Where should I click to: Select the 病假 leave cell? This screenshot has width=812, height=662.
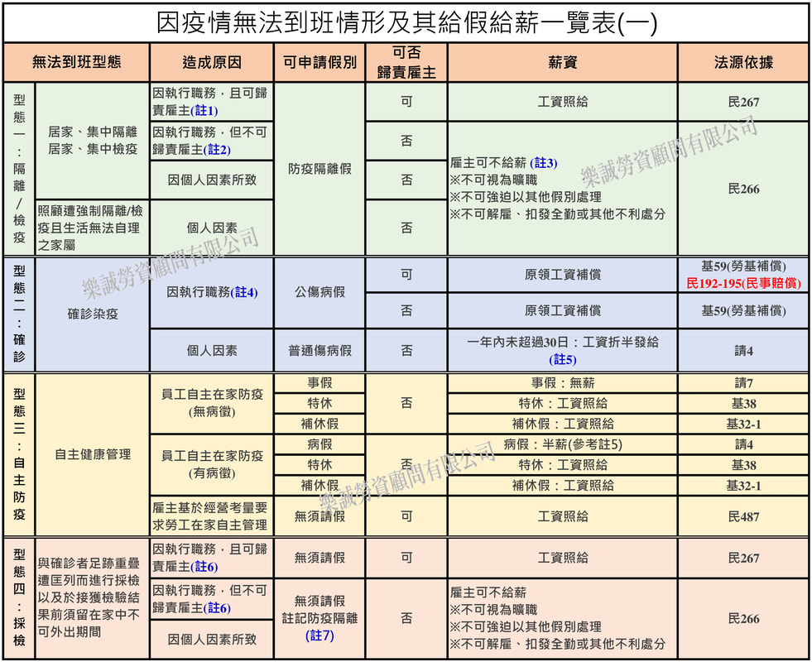[x=320, y=444]
